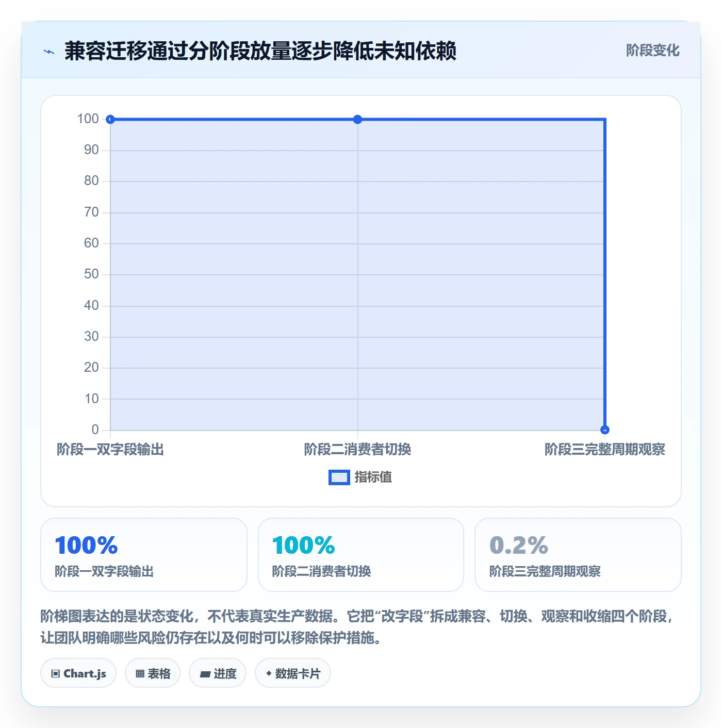This screenshot has width=722, height=728.
Task: Open the 阶段二消费者切换 100% data card
Action: tap(361, 555)
